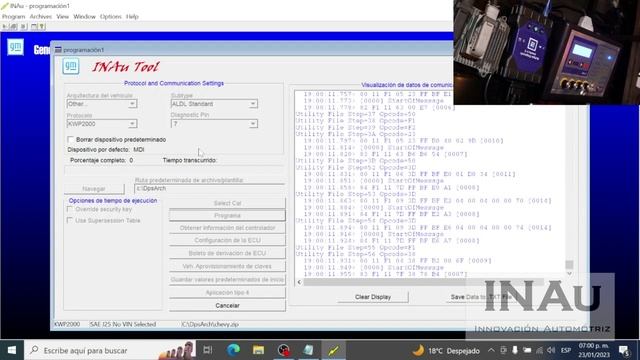This screenshot has width=640, height=360.
Task: Click the programación1 window title icon
Action: pos(58,50)
